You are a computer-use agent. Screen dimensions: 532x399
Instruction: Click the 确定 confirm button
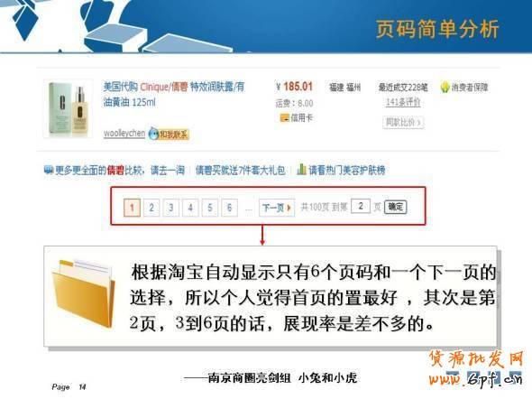click(x=396, y=207)
